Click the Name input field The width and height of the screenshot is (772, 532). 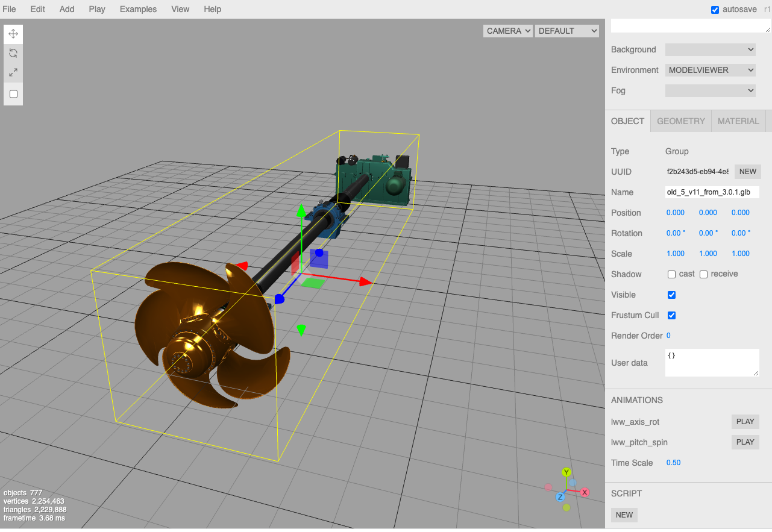coord(712,192)
